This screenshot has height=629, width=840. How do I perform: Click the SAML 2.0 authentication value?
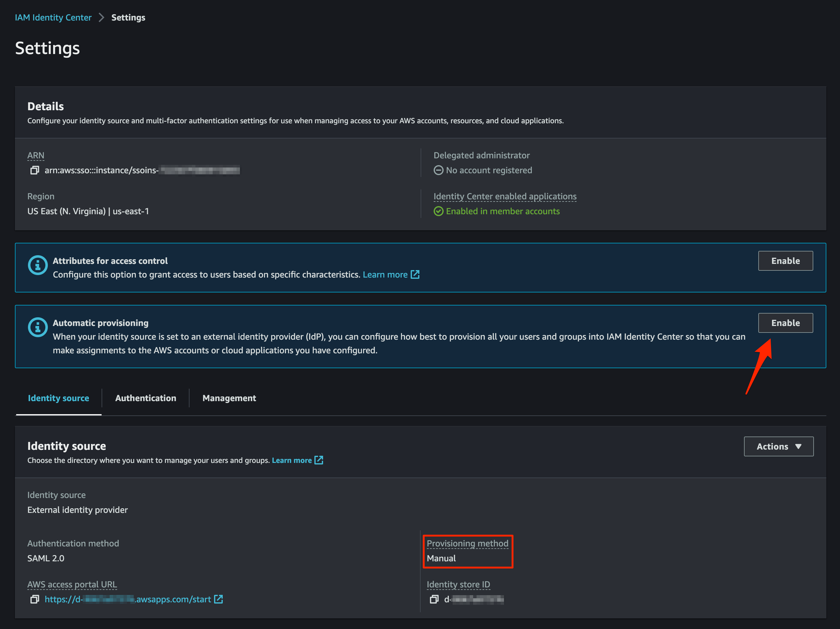(x=46, y=558)
